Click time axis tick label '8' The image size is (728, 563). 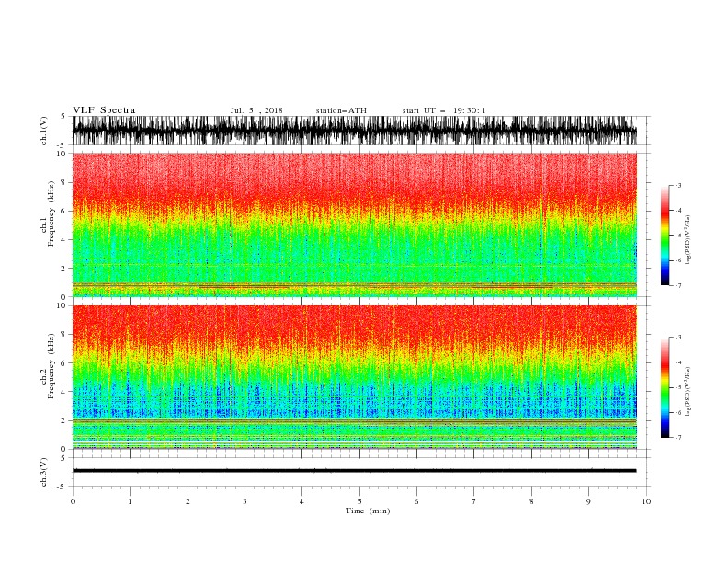point(531,501)
